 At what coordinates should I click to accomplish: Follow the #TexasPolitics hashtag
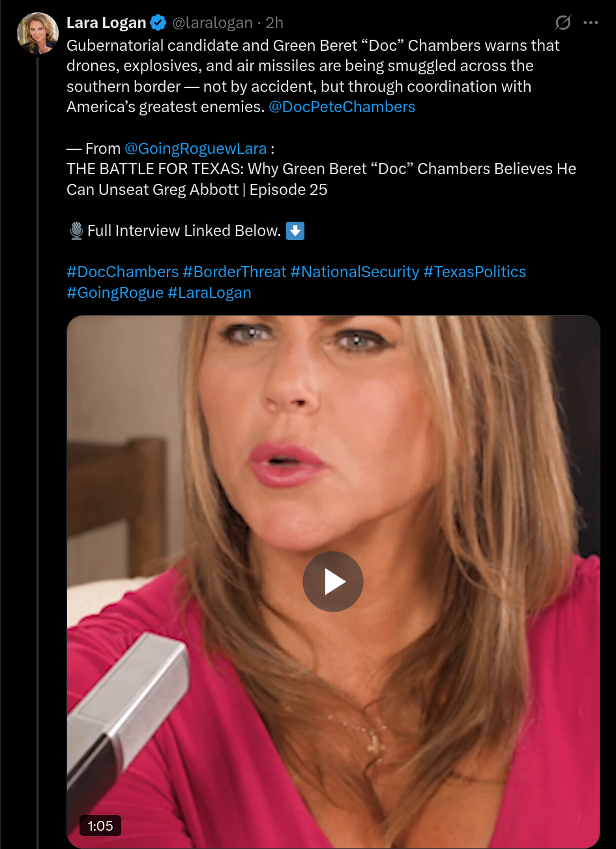pyautogui.click(x=475, y=272)
